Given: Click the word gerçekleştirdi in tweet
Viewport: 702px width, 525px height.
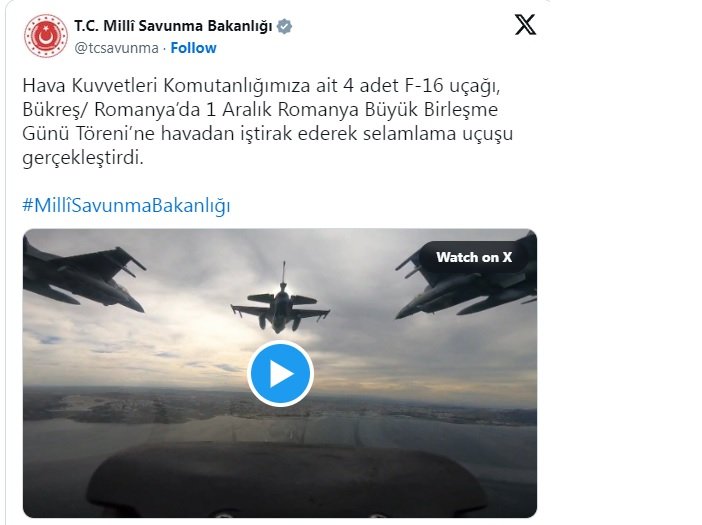Looking at the screenshot, I should [x=83, y=158].
